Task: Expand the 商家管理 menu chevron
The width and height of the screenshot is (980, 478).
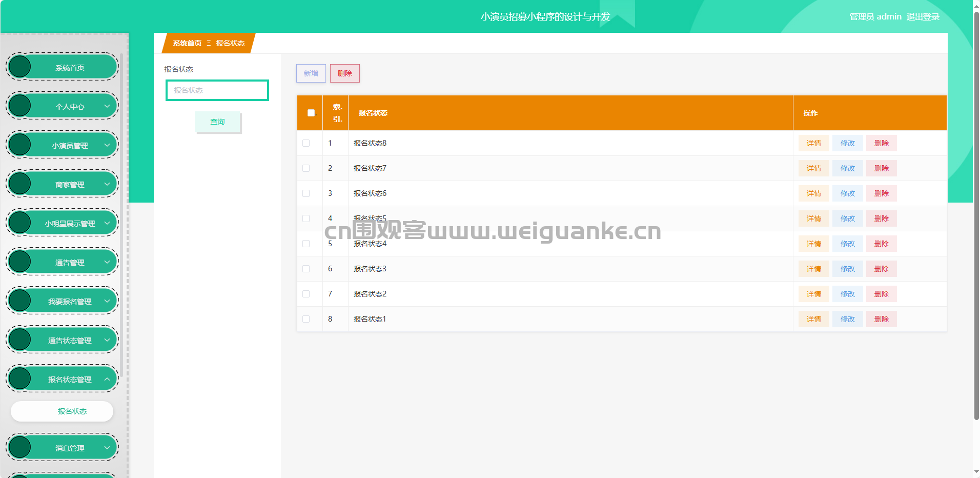Action: coord(107,184)
